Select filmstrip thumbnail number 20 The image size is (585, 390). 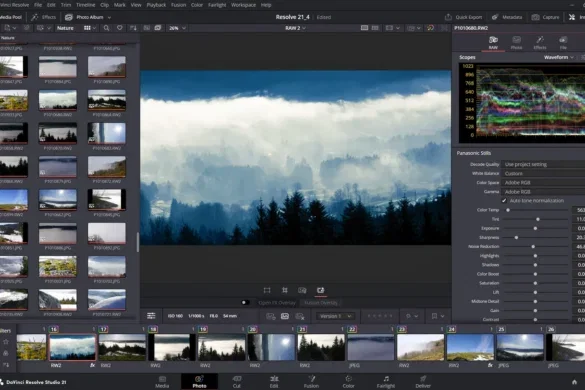(271, 347)
